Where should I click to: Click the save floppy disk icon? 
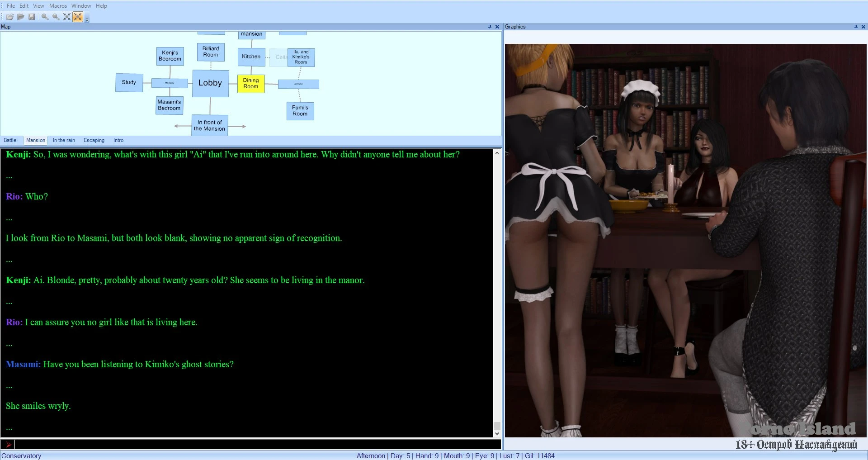[32, 17]
